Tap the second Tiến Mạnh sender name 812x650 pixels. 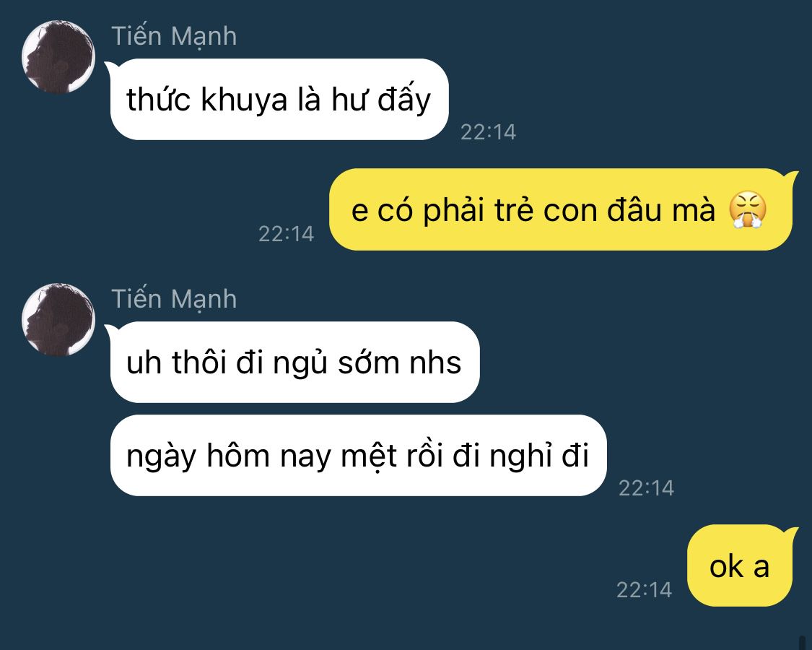(x=174, y=300)
